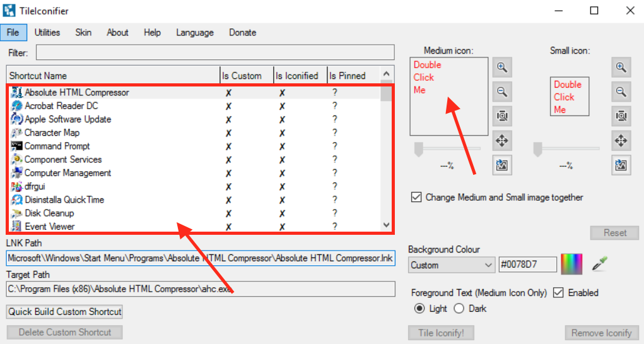Click the Absolute HTML Compressor icon in the list
Image resolution: width=644 pixels, height=344 pixels.
coord(16,93)
